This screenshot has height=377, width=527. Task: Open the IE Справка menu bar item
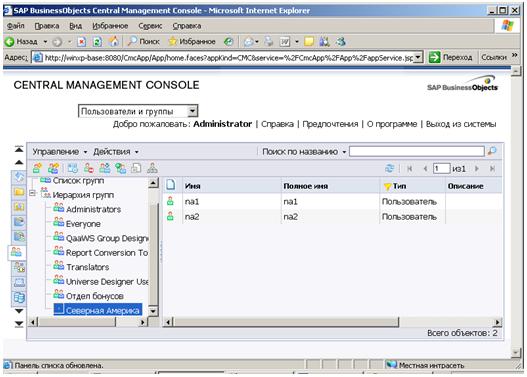187,26
